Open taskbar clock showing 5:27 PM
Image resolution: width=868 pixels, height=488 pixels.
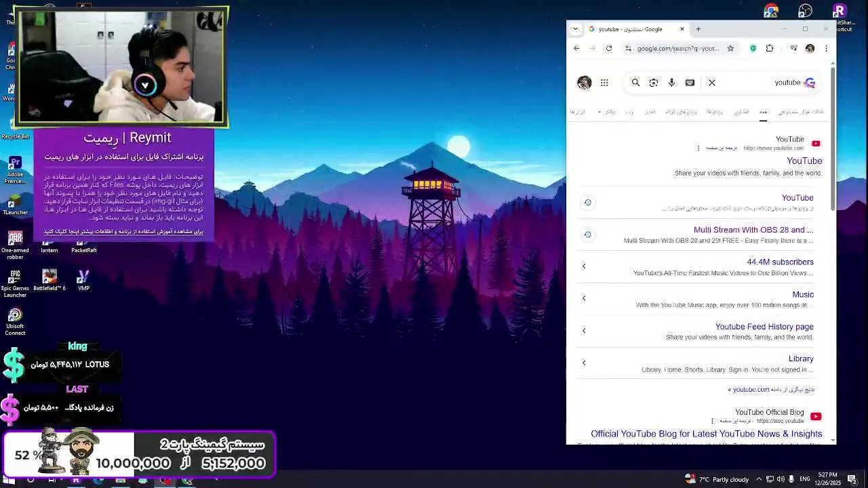(x=827, y=479)
